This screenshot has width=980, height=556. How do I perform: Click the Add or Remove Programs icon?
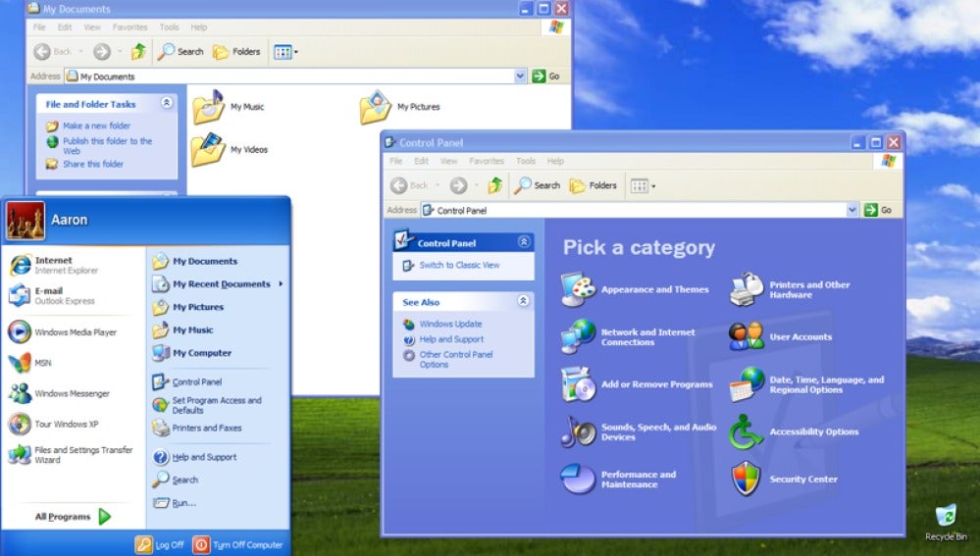point(578,384)
